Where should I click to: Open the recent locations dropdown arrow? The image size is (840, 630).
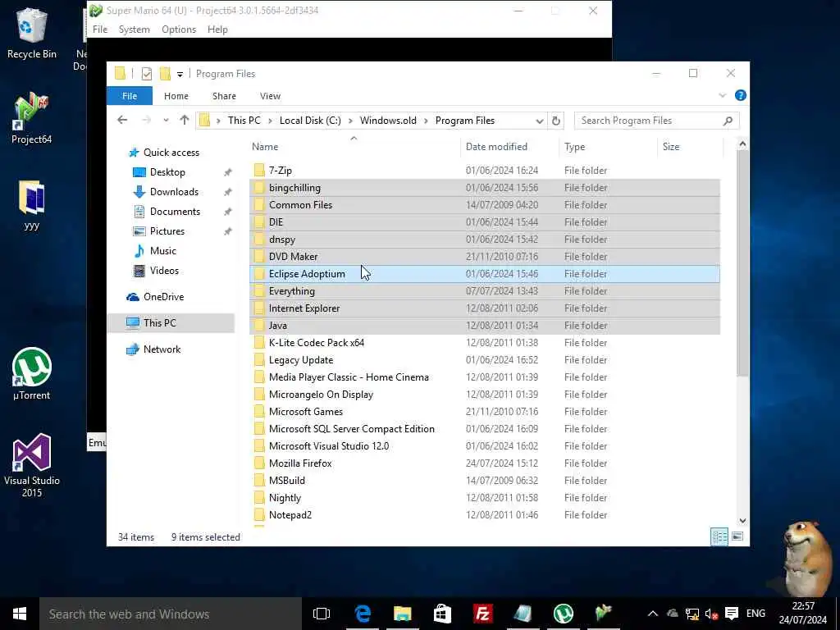tap(166, 121)
